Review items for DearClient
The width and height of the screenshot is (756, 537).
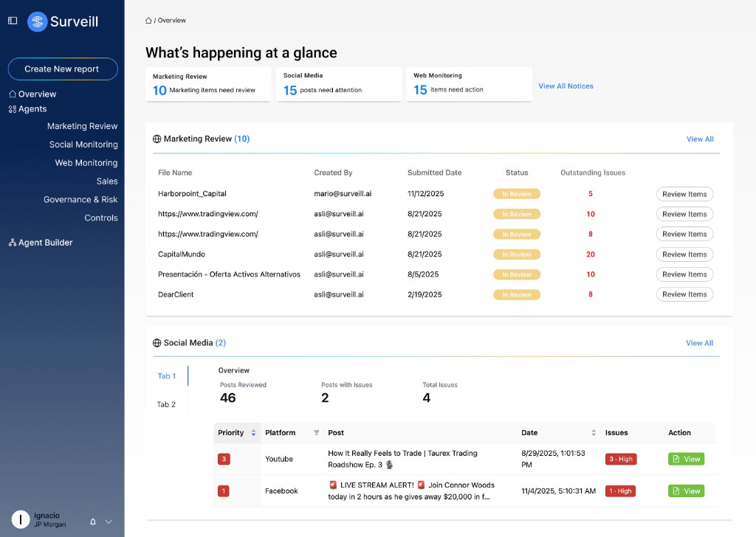[684, 294]
